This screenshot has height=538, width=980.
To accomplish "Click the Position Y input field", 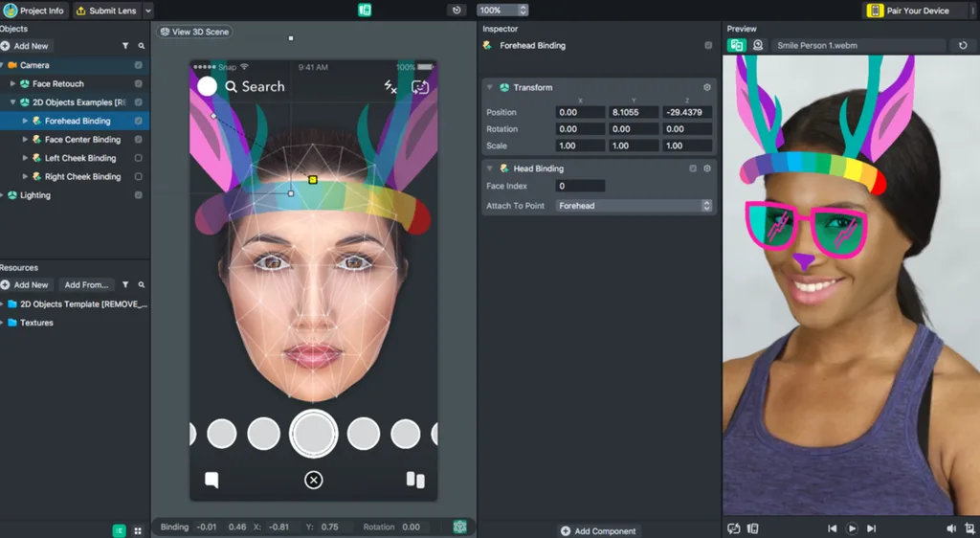I will (634, 112).
